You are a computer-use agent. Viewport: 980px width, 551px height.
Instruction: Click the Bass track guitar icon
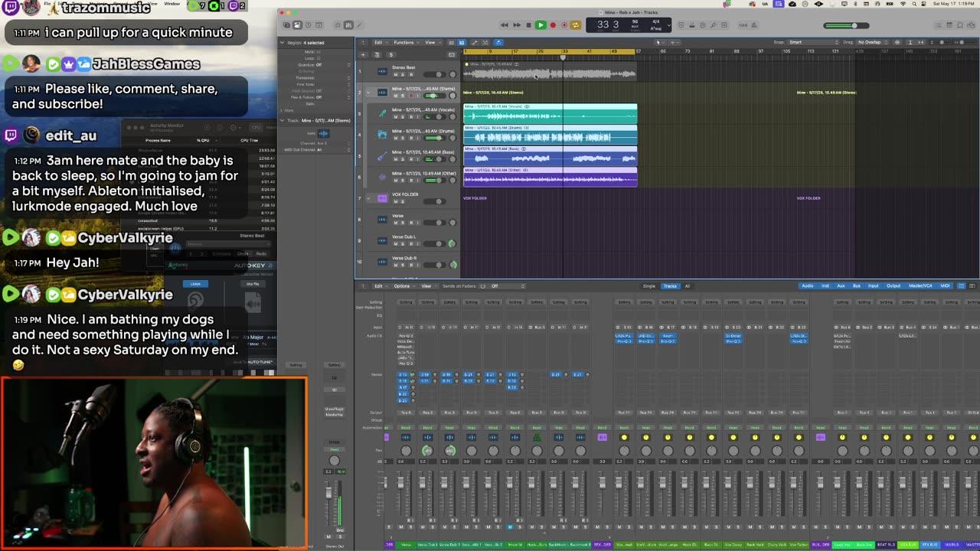(x=383, y=155)
